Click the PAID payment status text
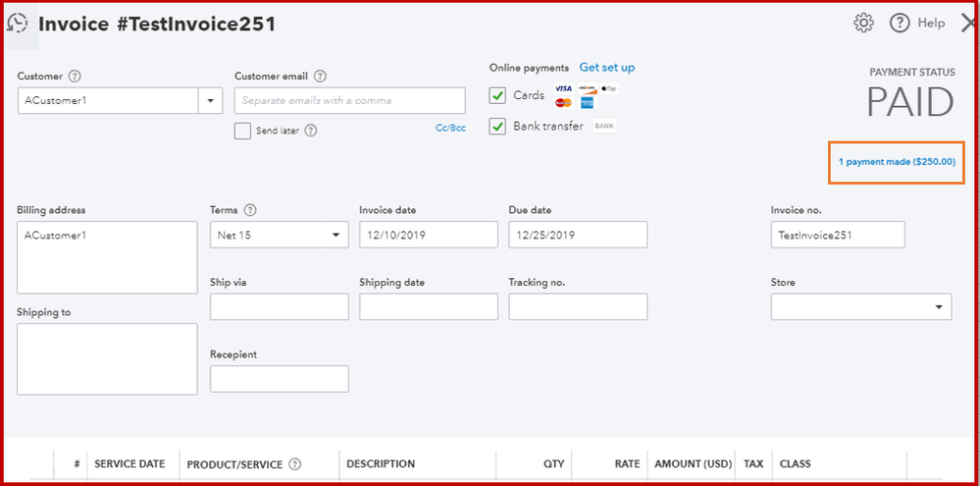Viewport: 980px width, 486px height. [910, 102]
